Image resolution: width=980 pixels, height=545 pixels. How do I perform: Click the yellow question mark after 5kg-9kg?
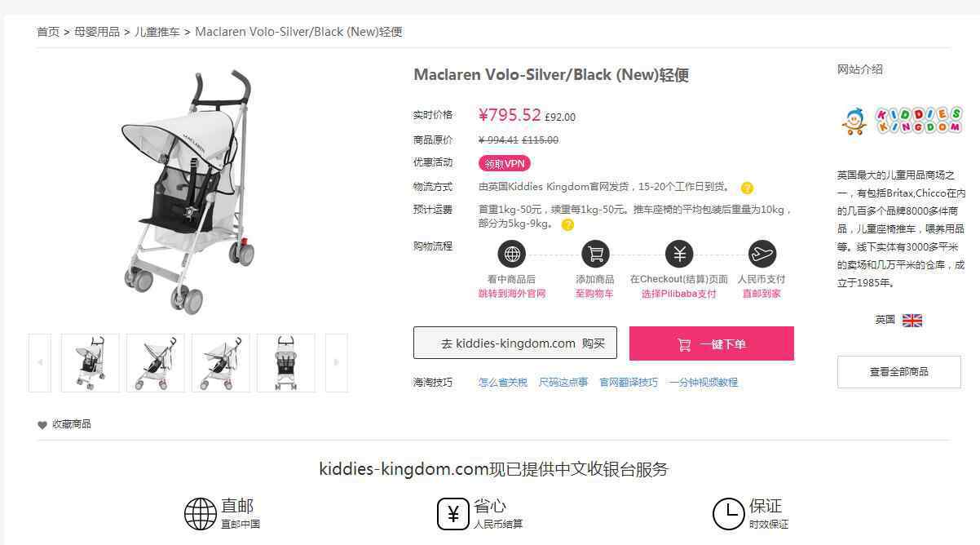567,224
